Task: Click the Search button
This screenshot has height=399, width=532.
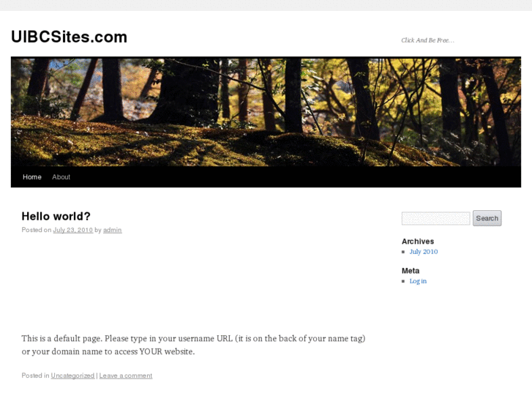Action: (x=487, y=218)
